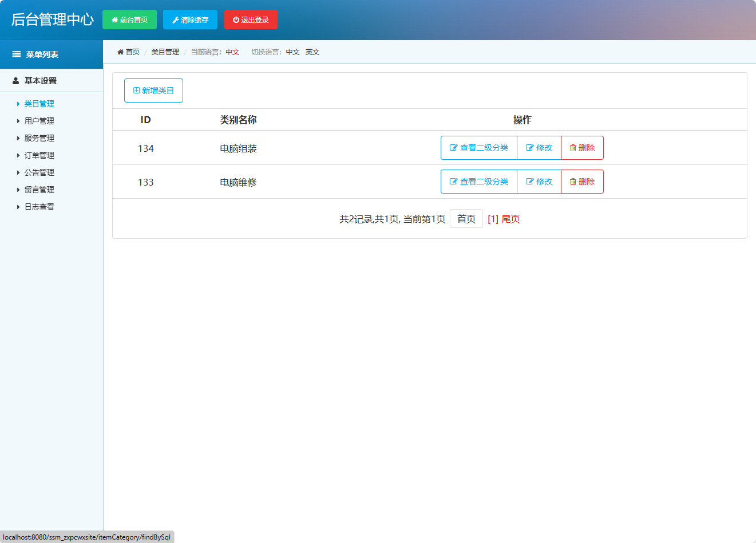756x543 pixels.
Task: Go to 尾页 in pagination
Action: coord(510,219)
